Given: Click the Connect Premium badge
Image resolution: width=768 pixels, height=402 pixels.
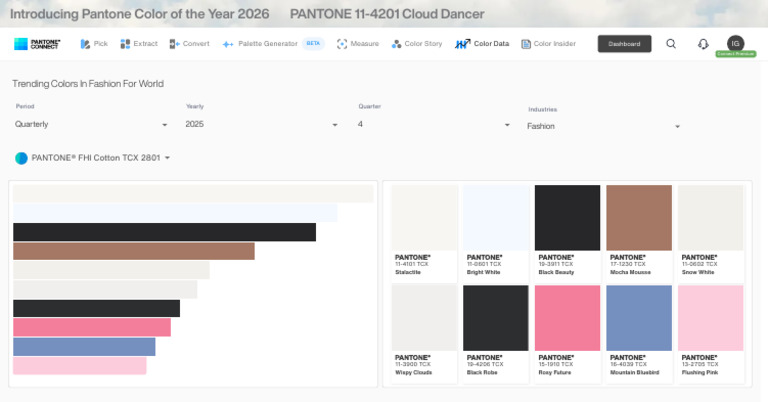Looking at the screenshot, I should click(736, 54).
